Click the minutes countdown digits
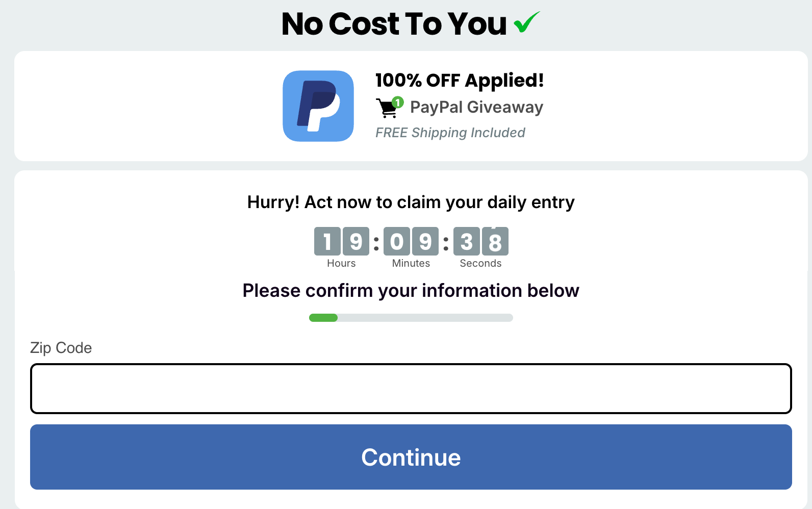This screenshot has height=509, width=812. click(411, 241)
